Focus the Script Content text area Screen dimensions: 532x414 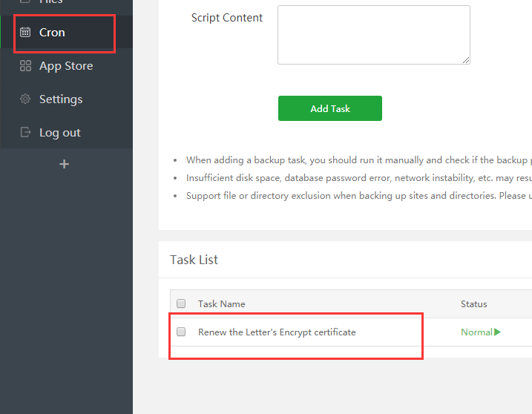point(373,34)
